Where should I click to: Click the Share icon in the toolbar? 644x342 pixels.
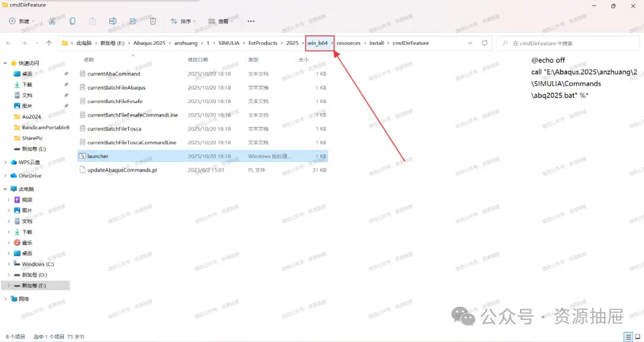(132, 21)
